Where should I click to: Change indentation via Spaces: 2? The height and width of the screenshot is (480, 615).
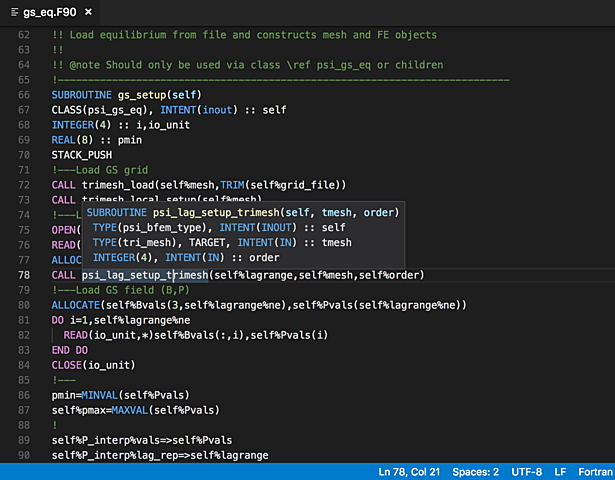[475, 472]
